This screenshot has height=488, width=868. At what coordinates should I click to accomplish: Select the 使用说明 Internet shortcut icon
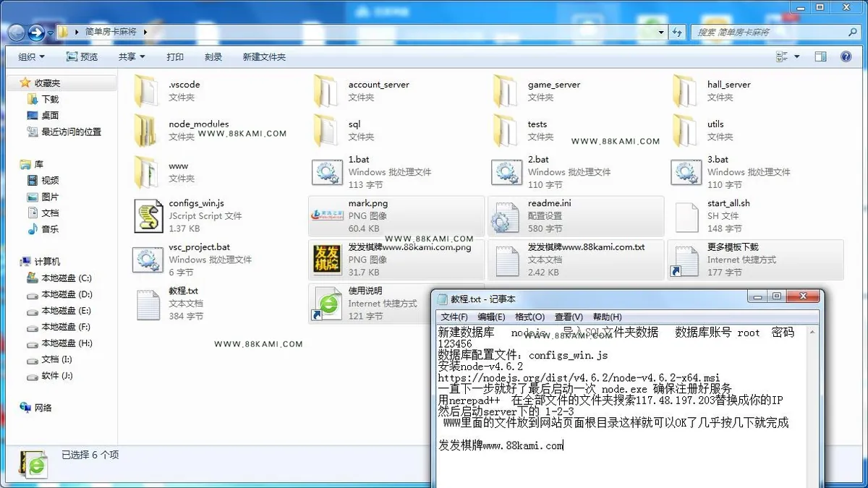(x=326, y=304)
